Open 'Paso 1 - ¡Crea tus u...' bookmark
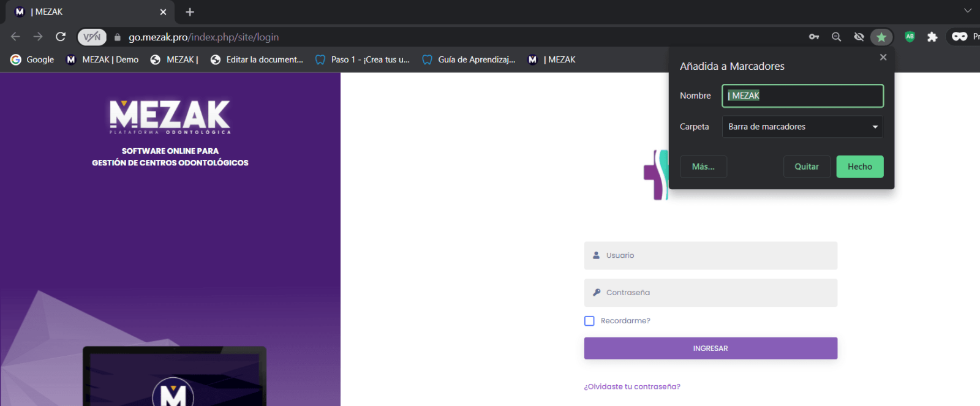 [x=363, y=59]
